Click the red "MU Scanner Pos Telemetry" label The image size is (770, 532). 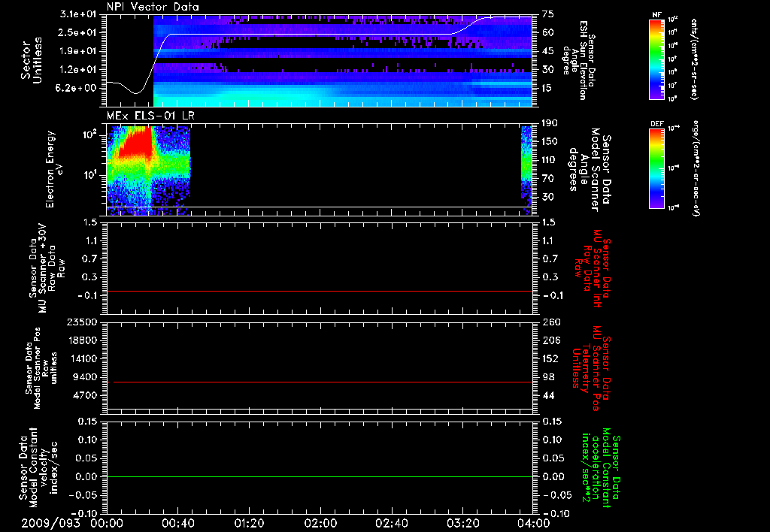pyautogui.click(x=591, y=368)
